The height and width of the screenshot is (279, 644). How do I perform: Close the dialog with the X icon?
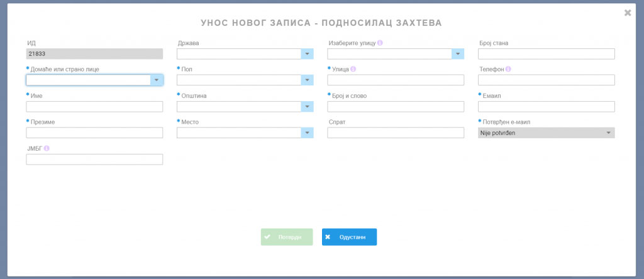click(627, 13)
